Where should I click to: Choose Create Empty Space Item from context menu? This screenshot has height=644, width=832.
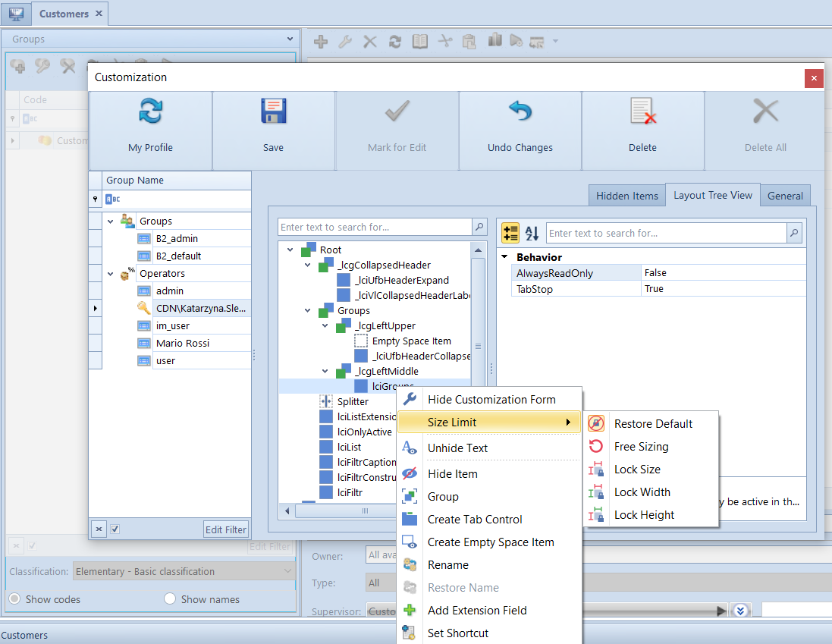click(490, 542)
